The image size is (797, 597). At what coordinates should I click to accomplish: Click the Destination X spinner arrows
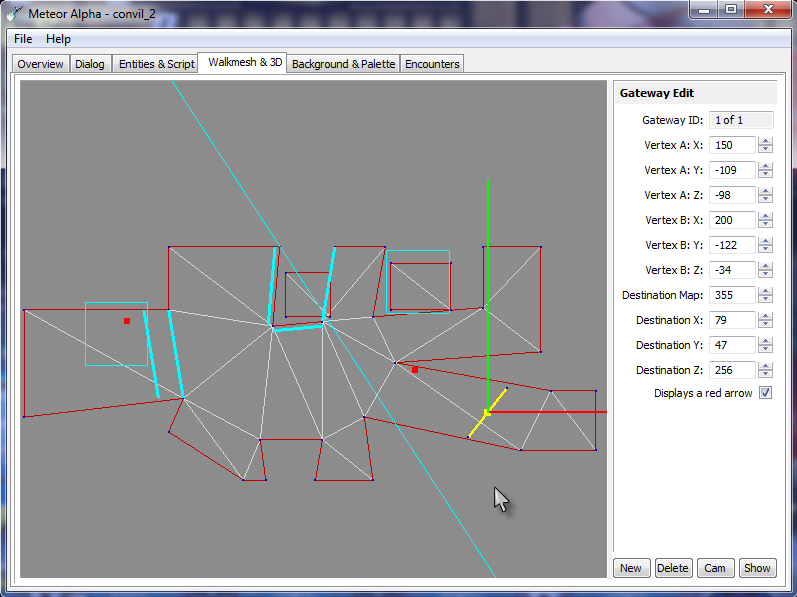pyautogui.click(x=765, y=320)
